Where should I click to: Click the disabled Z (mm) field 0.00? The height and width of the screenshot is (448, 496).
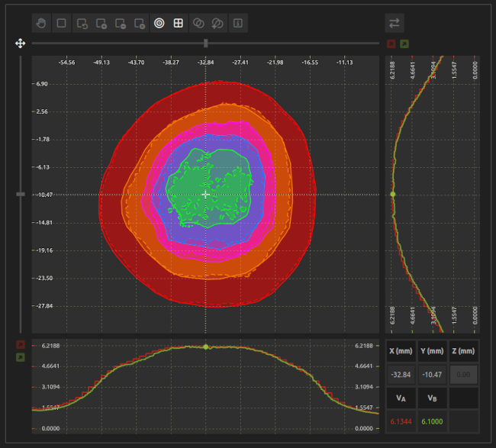tap(463, 375)
